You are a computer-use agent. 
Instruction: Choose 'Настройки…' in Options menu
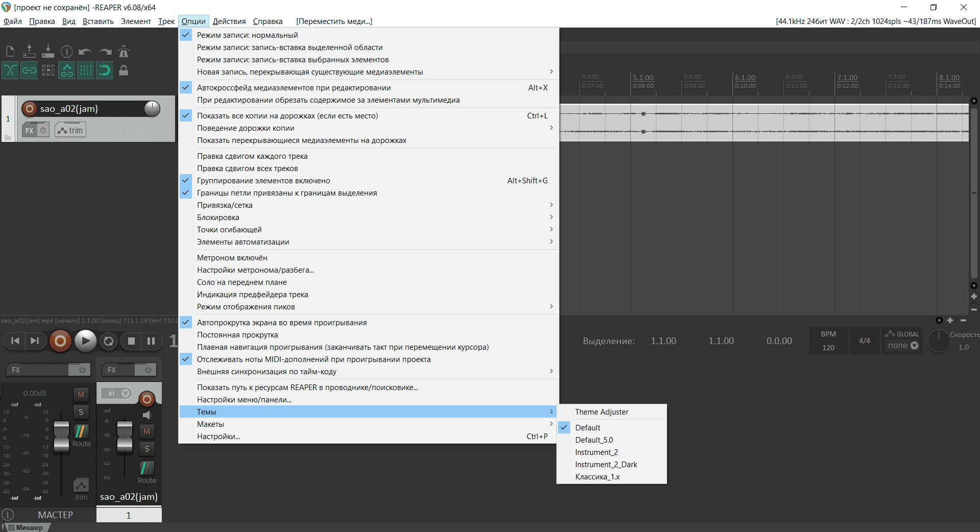(x=369, y=437)
